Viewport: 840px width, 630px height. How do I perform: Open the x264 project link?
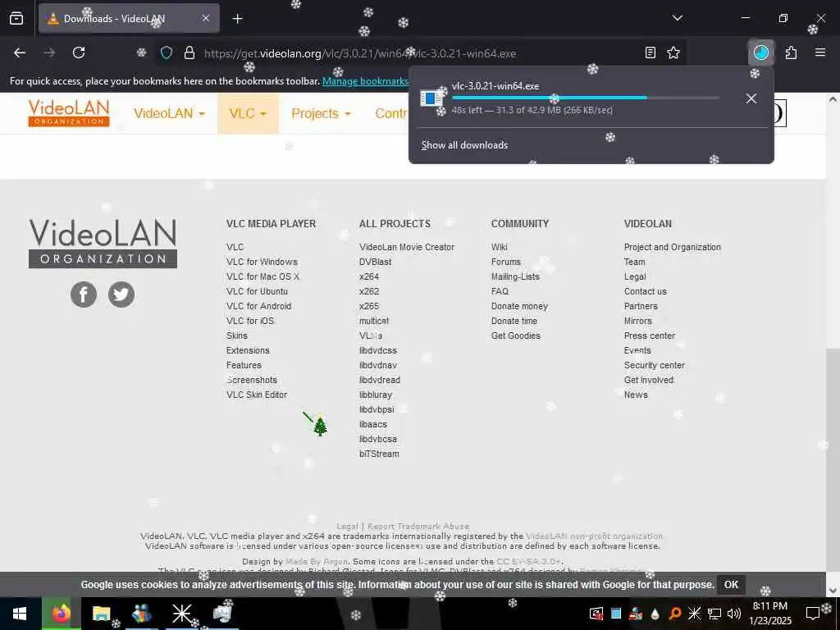click(369, 276)
